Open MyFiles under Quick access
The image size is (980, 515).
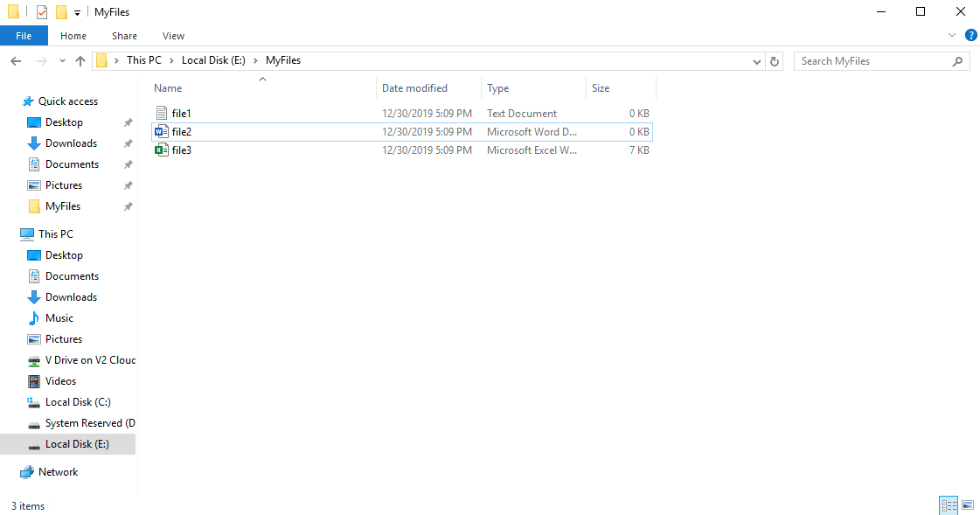click(x=62, y=206)
